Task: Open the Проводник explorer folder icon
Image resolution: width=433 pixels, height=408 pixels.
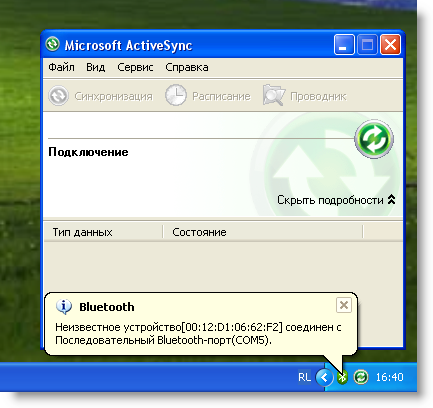Action: point(274,95)
